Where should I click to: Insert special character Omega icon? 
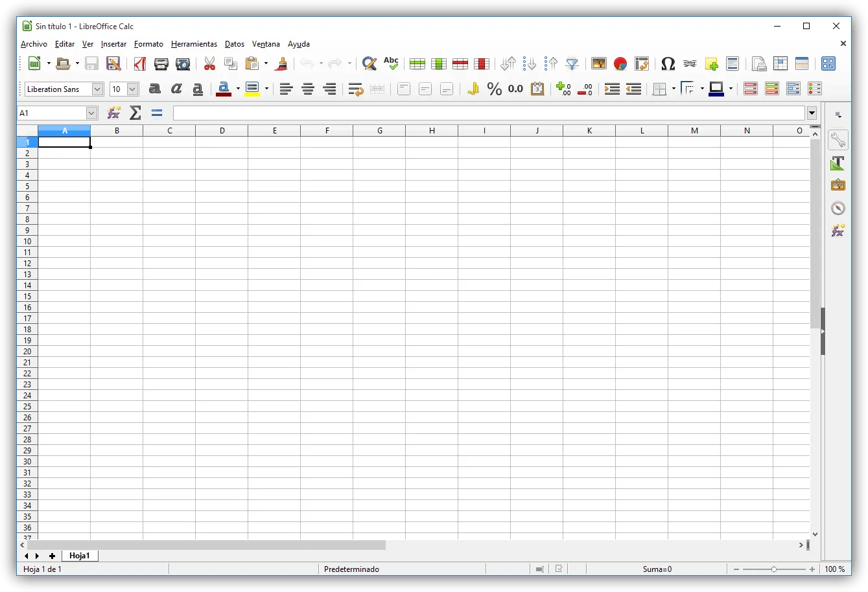(x=668, y=63)
